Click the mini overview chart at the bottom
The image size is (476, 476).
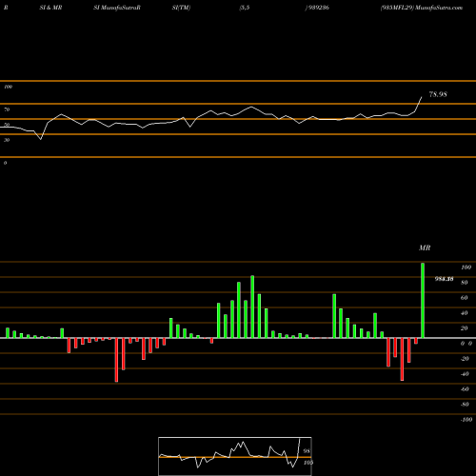click(235, 456)
